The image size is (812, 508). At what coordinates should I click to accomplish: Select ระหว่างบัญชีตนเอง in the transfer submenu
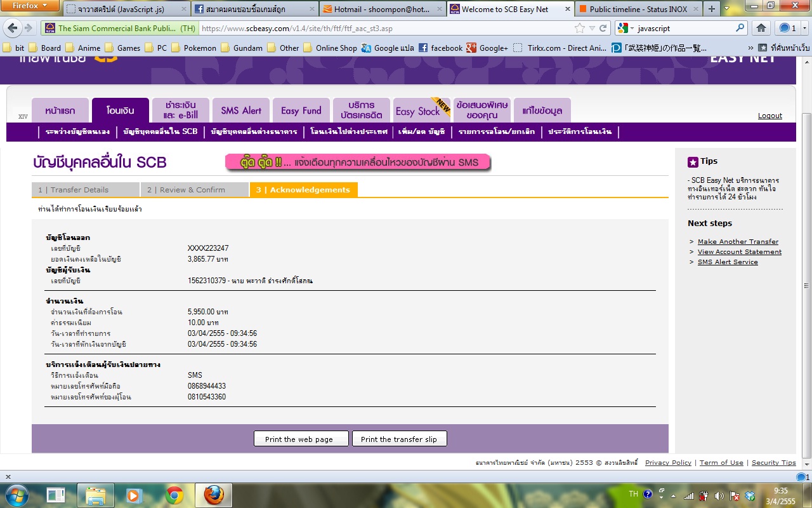point(78,131)
